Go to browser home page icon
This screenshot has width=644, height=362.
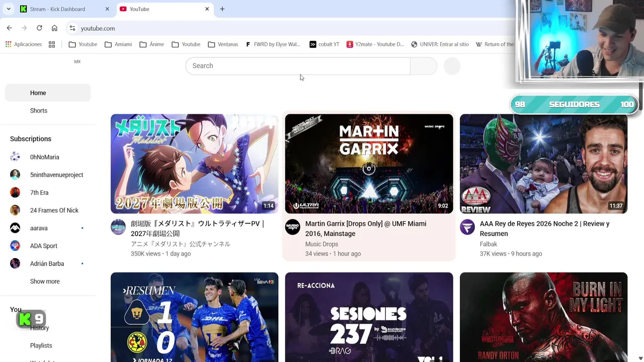pos(54,28)
